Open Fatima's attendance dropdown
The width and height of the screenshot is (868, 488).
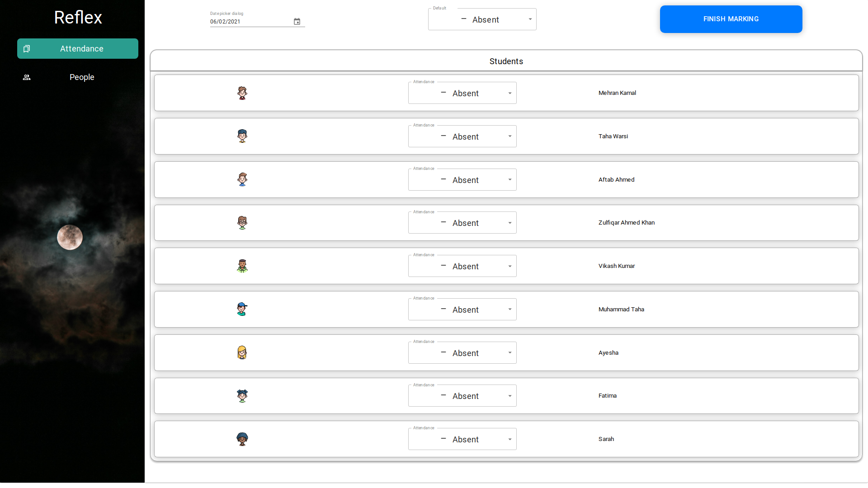pyautogui.click(x=462, y=396)
